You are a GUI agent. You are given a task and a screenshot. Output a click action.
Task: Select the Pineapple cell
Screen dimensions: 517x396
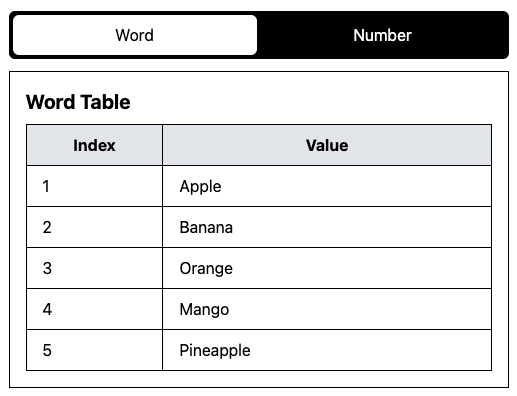[x=327, y=350]
